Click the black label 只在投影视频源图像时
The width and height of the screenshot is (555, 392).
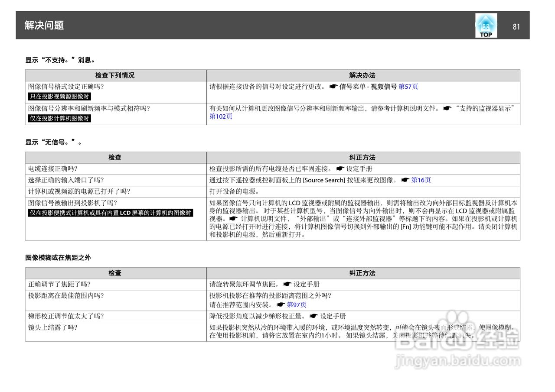coord(60,97)
